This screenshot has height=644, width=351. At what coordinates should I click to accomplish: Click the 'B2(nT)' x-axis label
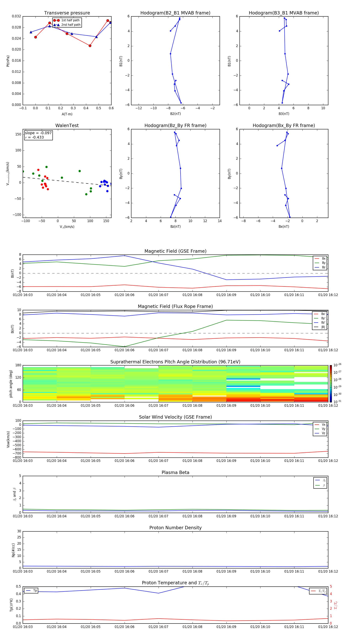point(175,114)
